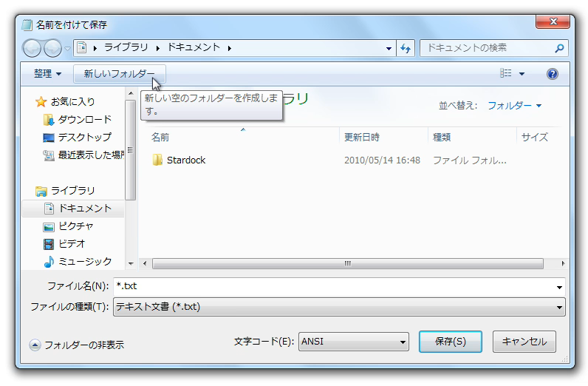Open the 整理 organize menu
This screenshot has width=588, height=386.
point(47,74)
